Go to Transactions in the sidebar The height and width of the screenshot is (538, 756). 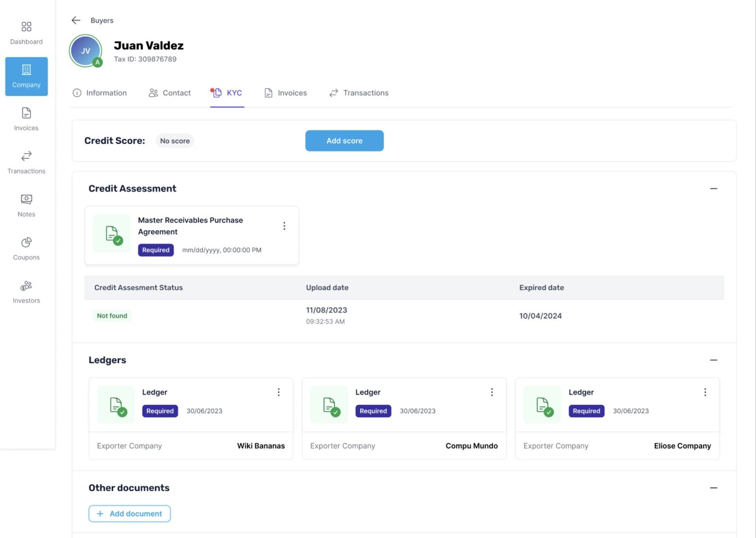tap(26, 162)
